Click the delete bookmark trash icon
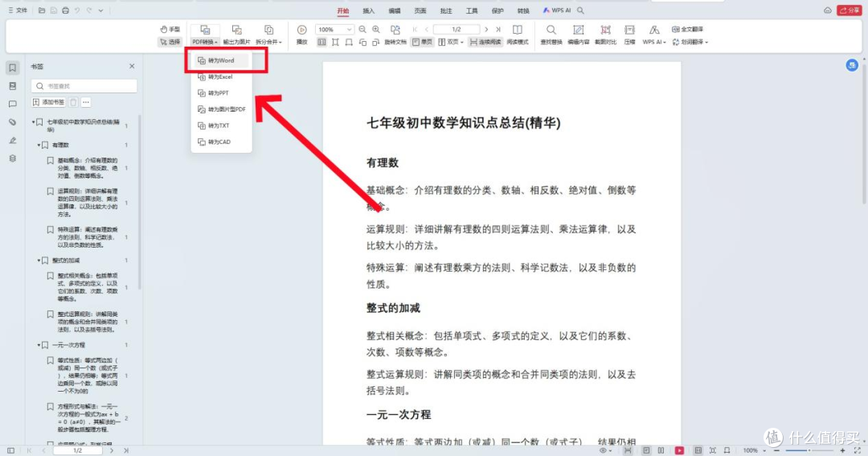Screen dimensions: 868x456 tap(73, 102)
